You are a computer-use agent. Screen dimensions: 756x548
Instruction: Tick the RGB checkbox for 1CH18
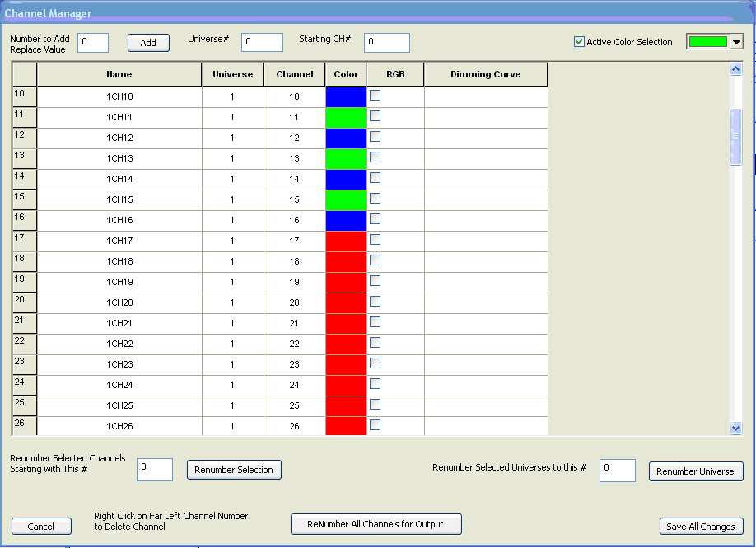[375, 260]
